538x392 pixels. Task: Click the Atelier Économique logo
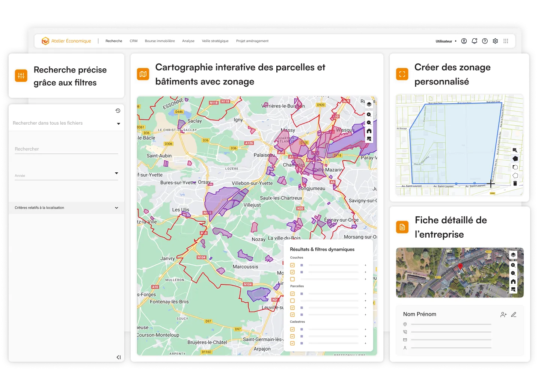[66, 41]
